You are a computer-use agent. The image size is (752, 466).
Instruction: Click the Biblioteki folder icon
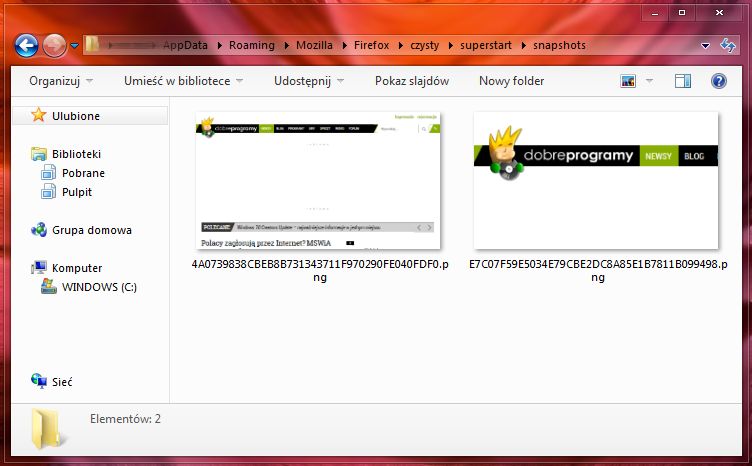coord(38,153)
